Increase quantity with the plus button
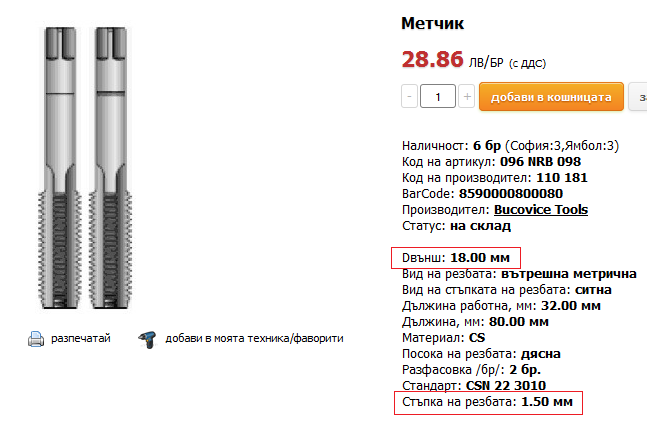The width and height of the screenshot is (647, 422). (466, 96)
